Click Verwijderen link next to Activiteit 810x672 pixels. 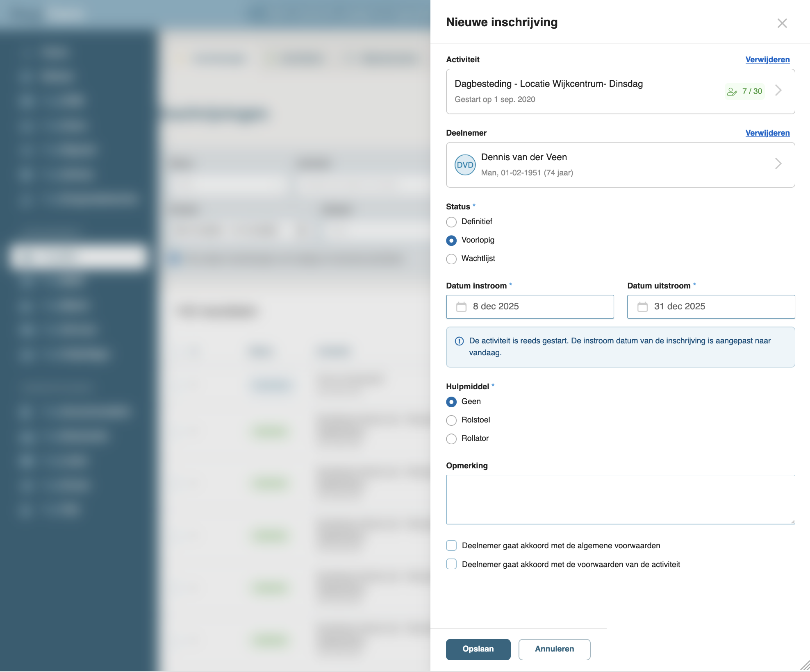pos(767,60)
